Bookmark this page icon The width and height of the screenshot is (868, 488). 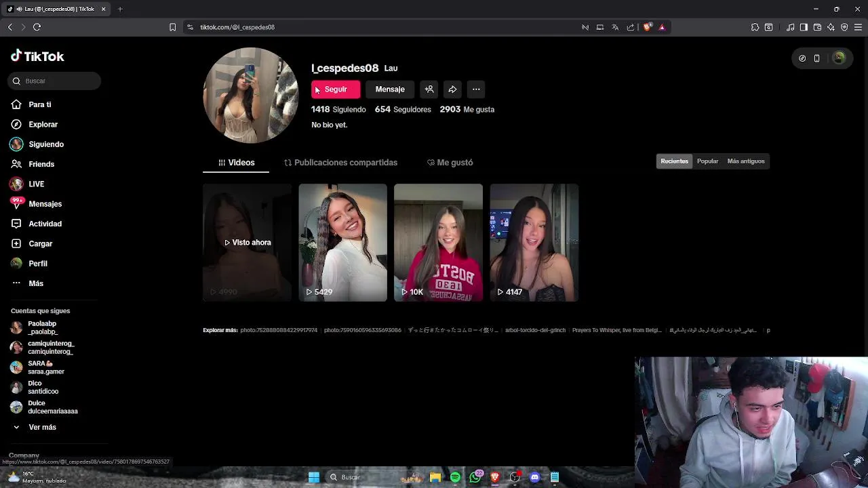[172, 27]
